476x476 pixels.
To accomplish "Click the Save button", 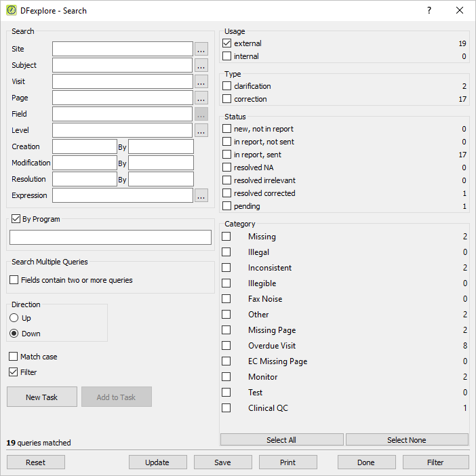I will click(223, 462).
